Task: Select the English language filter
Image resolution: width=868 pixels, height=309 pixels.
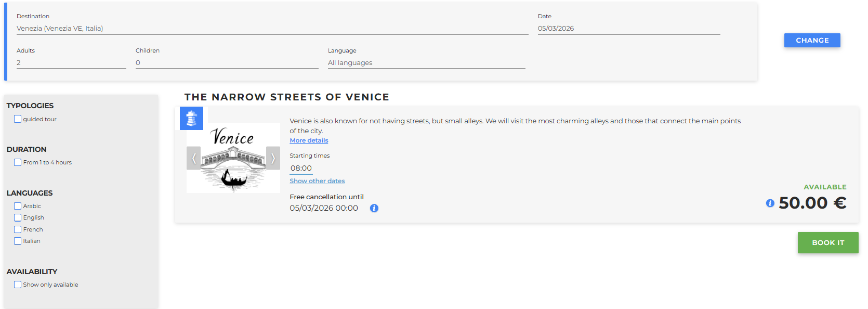Action: tap(18, 217)
